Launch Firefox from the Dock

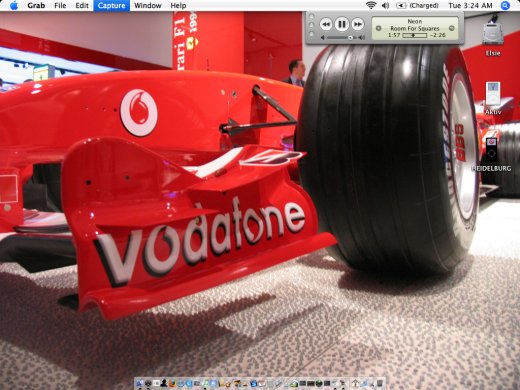172,383
